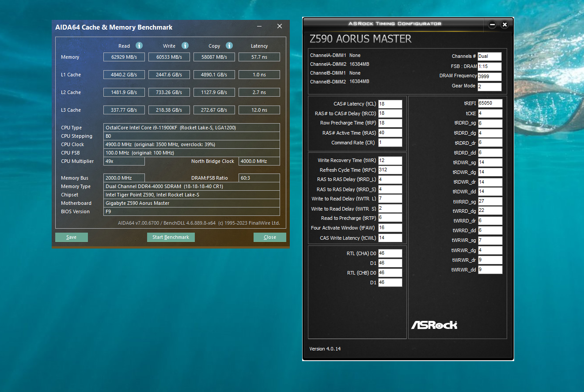
Task: Click the Memory Bus 2000.0 MHz value
Action: [x=124, y=178]
